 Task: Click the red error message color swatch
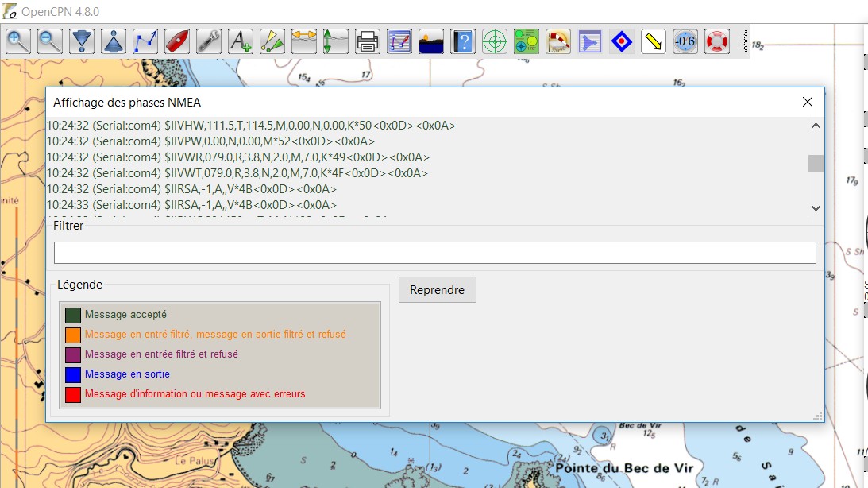(x=73, y=394)
